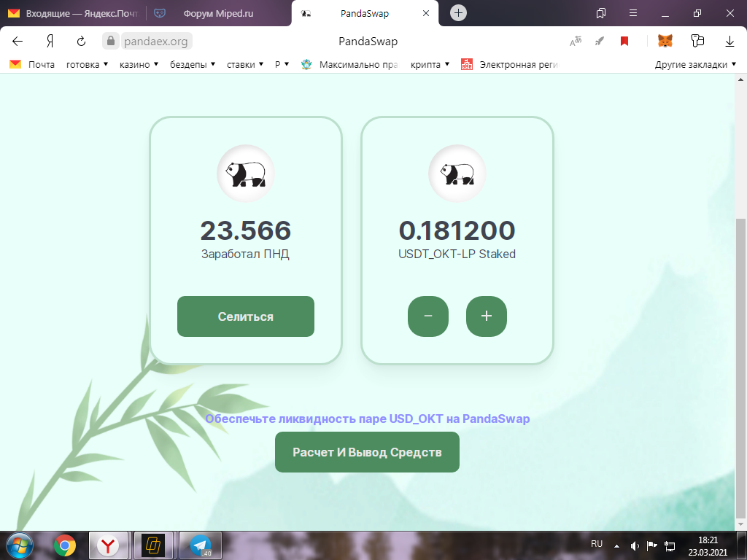The image size is (747, 560).
Task: Reload the PandaSwap page
Action: pos(82,42)
